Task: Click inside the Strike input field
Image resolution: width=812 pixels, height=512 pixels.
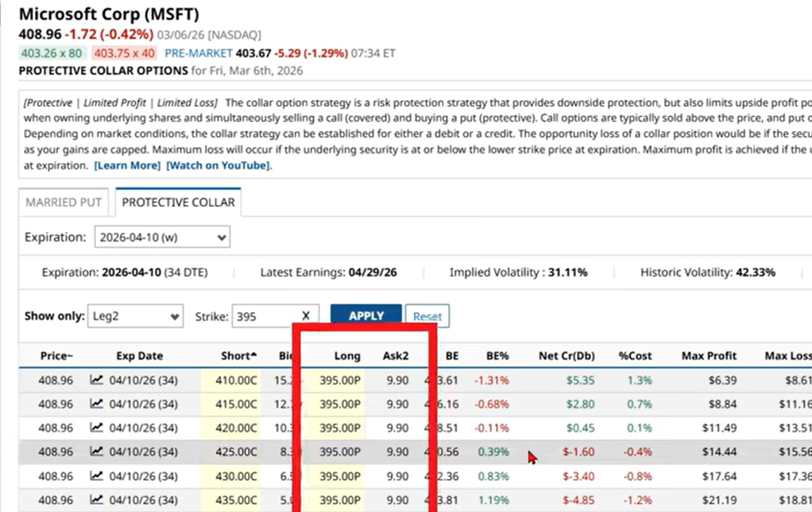Action: tap(262, 315)
